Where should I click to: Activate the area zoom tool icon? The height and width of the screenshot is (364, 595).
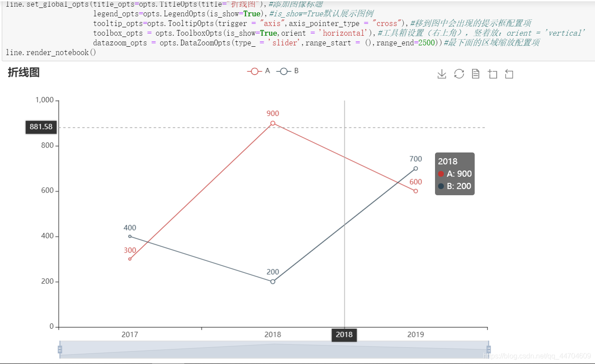492,74
